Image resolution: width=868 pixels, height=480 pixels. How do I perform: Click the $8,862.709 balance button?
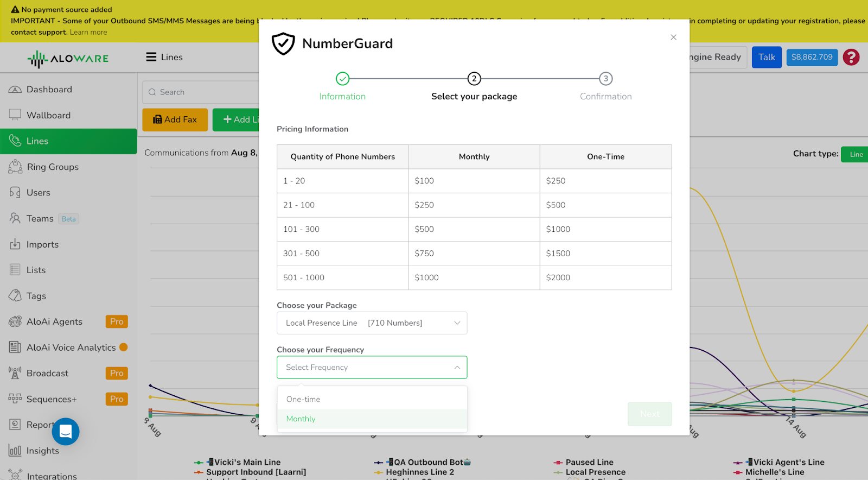click(812, 57)
